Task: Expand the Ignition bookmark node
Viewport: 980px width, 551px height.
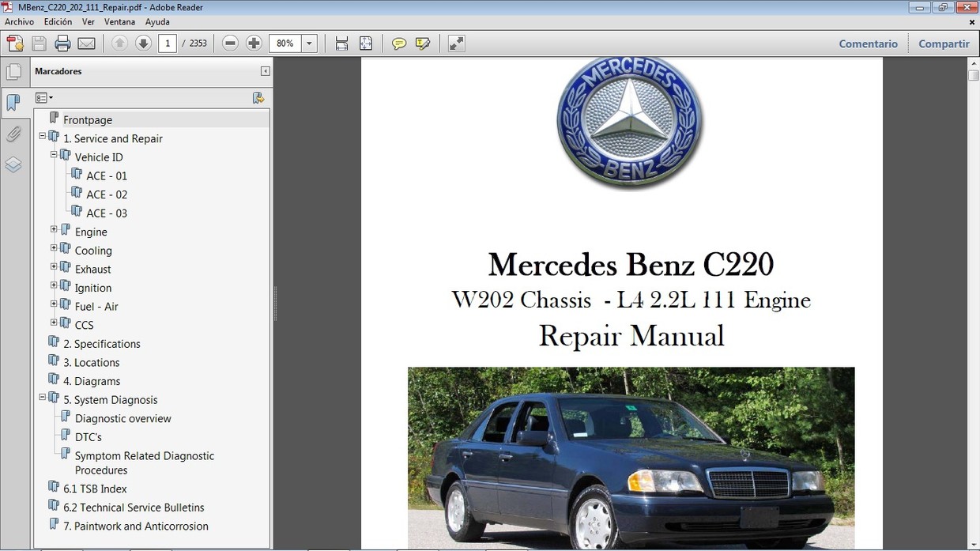Action: pos(54,285)
